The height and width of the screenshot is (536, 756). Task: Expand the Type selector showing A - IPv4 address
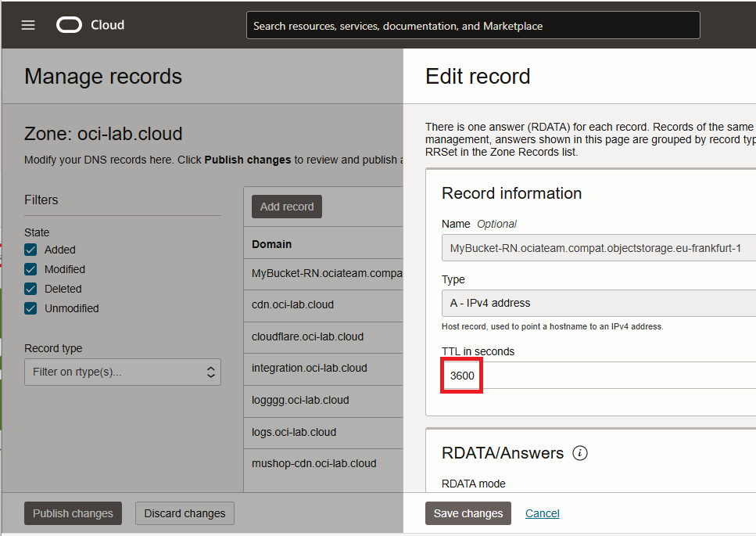tap(598, 303)
